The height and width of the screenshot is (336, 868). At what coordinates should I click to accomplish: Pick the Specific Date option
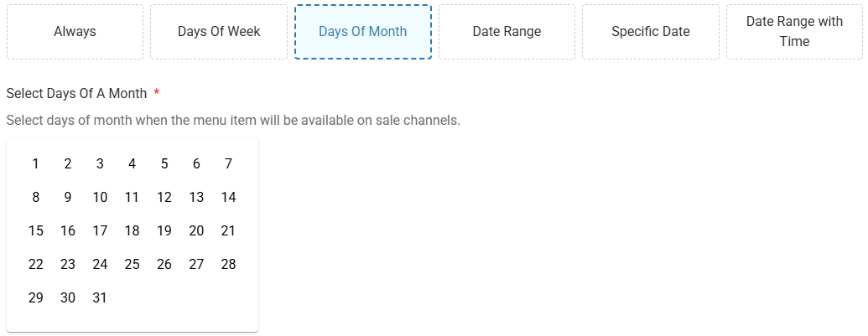[651, 32]
